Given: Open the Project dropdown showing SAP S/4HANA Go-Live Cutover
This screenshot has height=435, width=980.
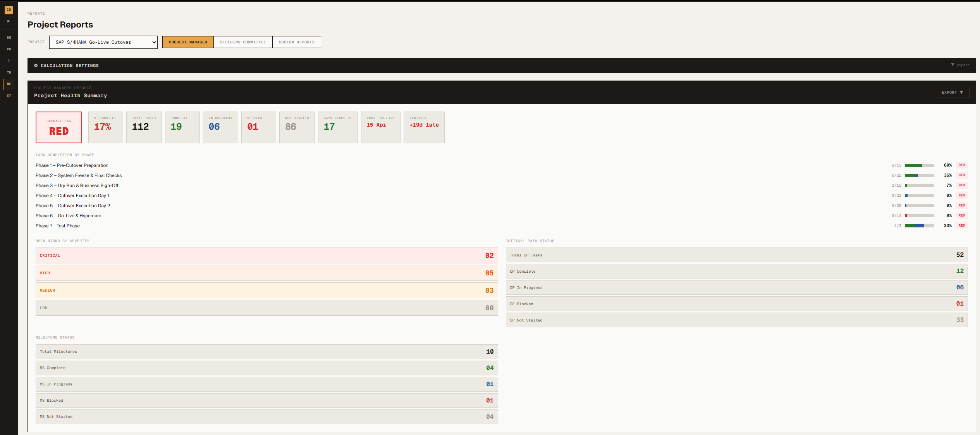Looking at the screenshot, I should pyautogui.click(x=103, y=42).
